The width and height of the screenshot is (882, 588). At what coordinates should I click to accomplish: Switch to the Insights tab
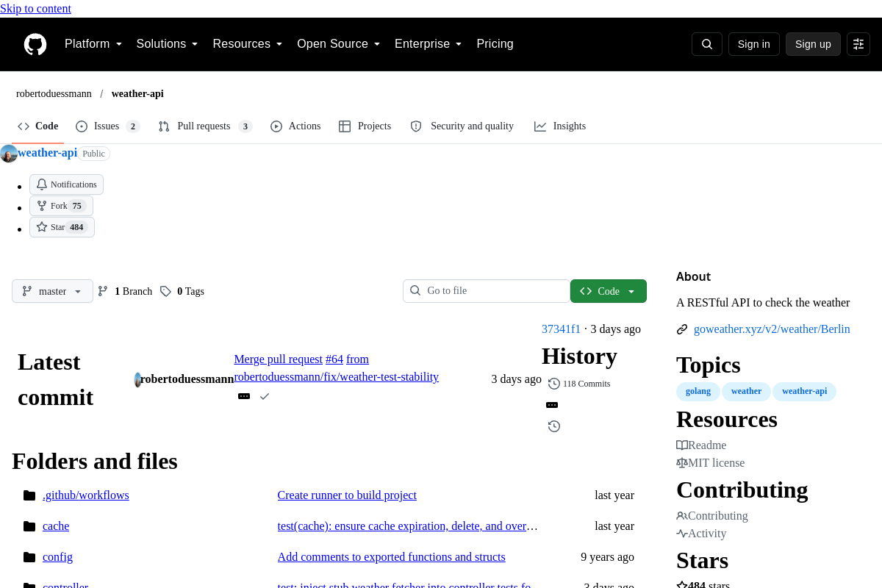click(560, 126)
